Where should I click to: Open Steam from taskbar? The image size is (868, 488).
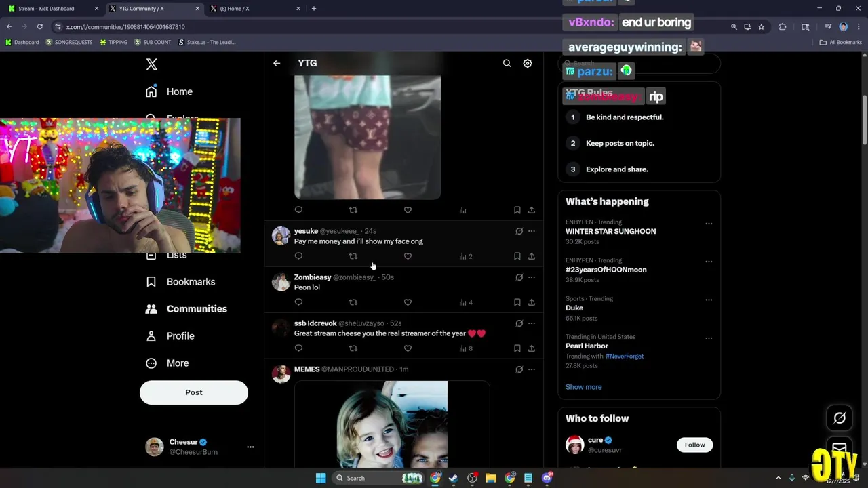[453, 478]
